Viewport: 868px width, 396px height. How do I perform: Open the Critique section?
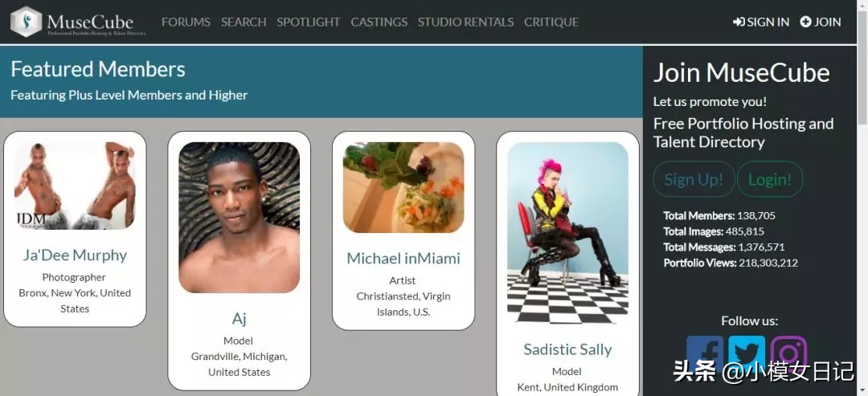click(x=551, y=22)
